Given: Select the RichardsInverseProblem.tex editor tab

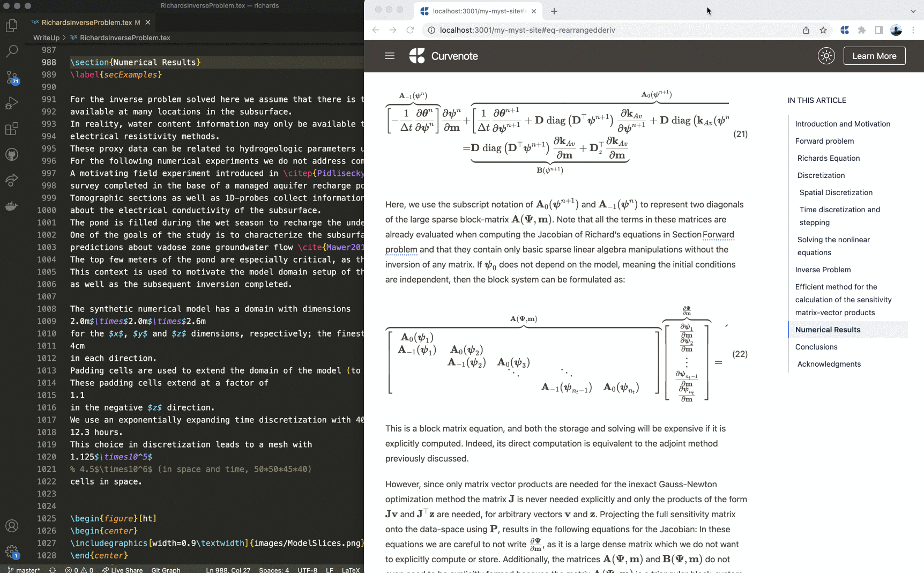Looking at the screenshot, I should click(x=86, y=22).
